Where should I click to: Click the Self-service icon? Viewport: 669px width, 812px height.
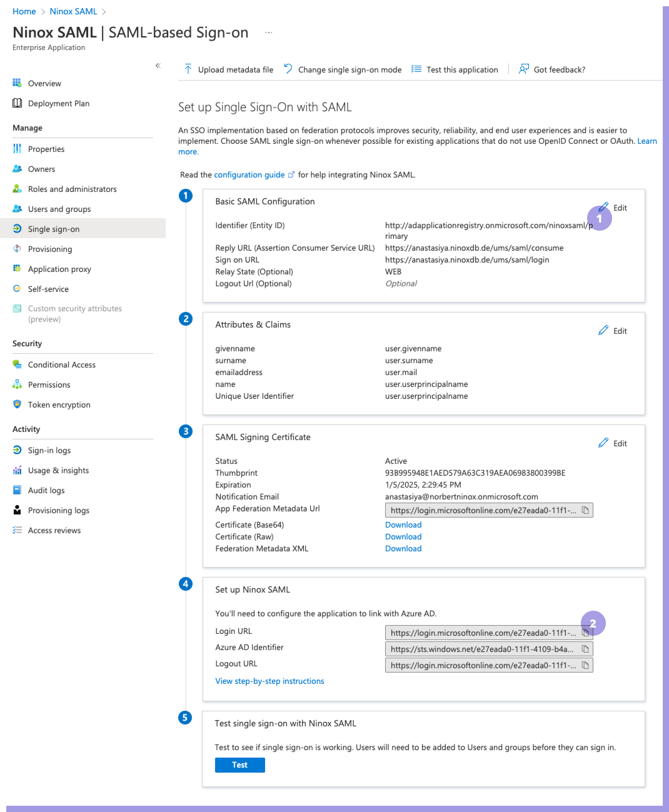17,288
